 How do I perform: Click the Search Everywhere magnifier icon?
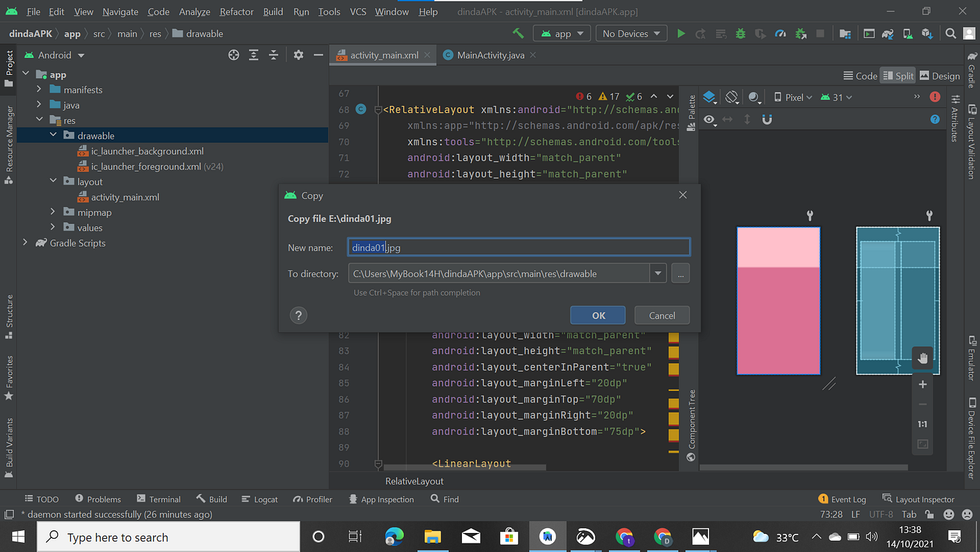[951, 33]
